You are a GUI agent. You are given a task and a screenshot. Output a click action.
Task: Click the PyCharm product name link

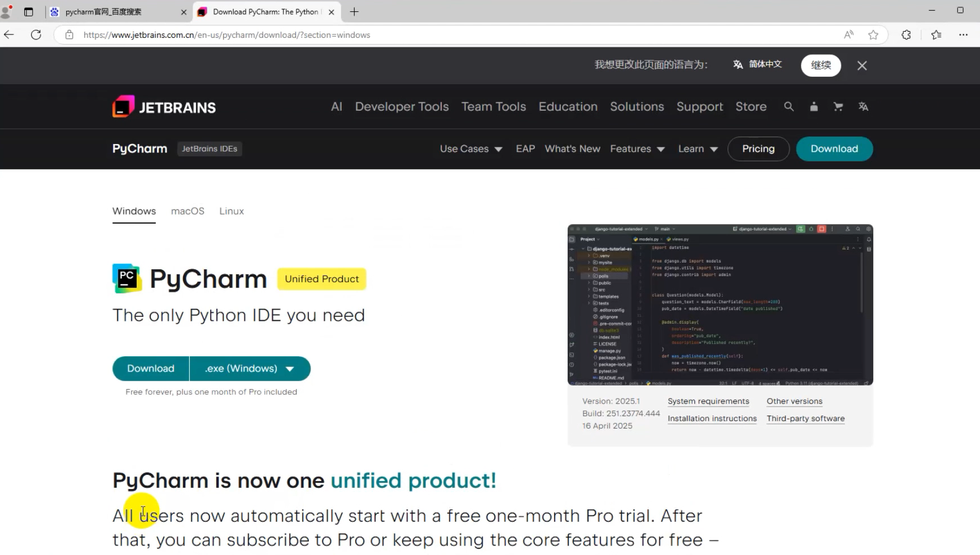140,149
